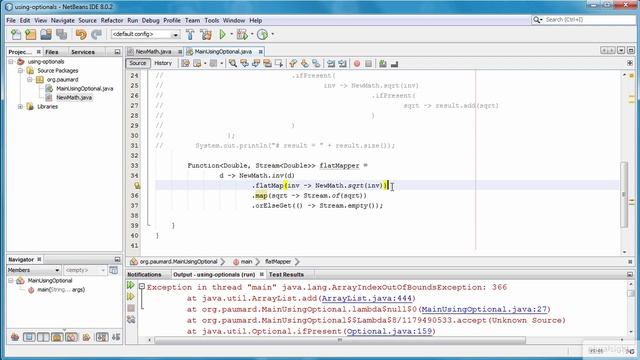Collapse the Source Packages node
Screen dimensions: 640x360
tap(20, 71)
